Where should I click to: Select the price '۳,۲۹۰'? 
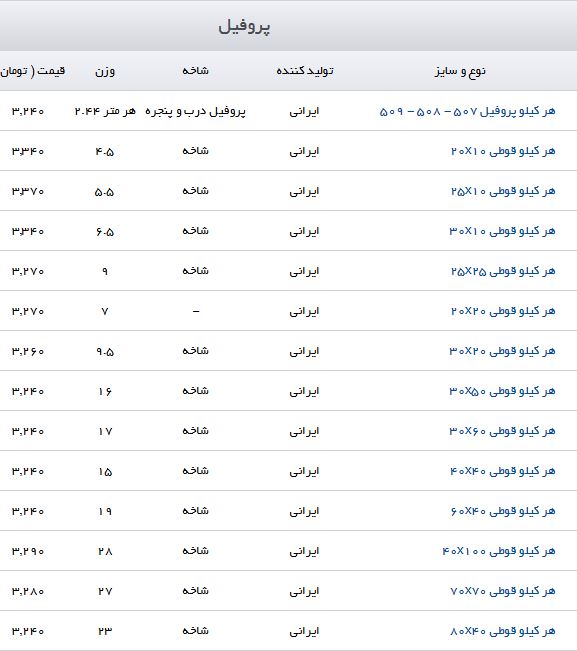(x=27, y=551)
